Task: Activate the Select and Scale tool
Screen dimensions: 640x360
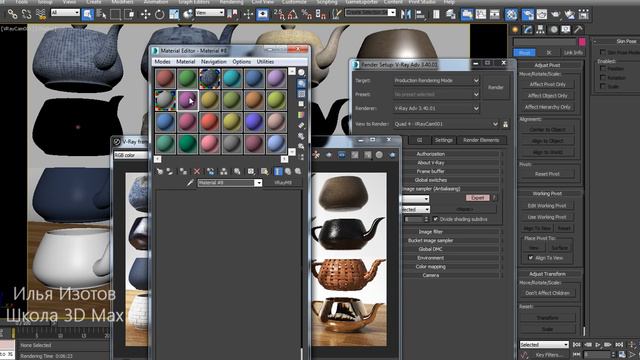Action: point(174,15)
